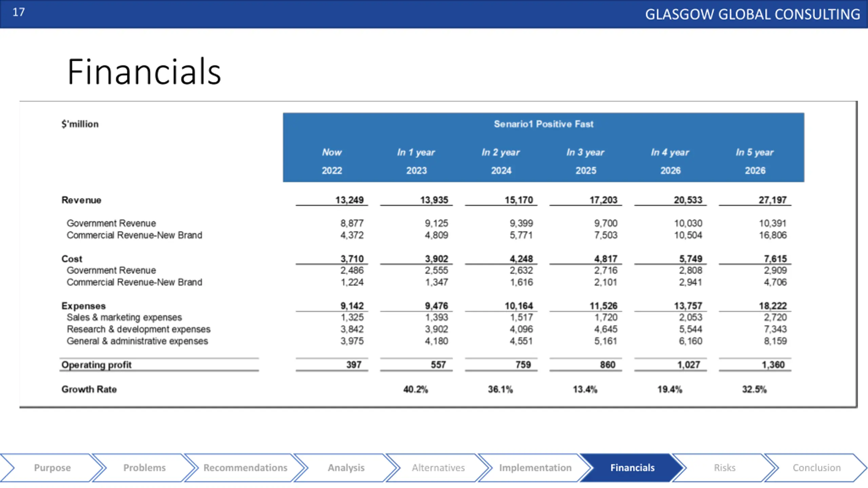Jump to the Analysis section
The width and height of the screenshot is (868, 488).
coord(346,468)
